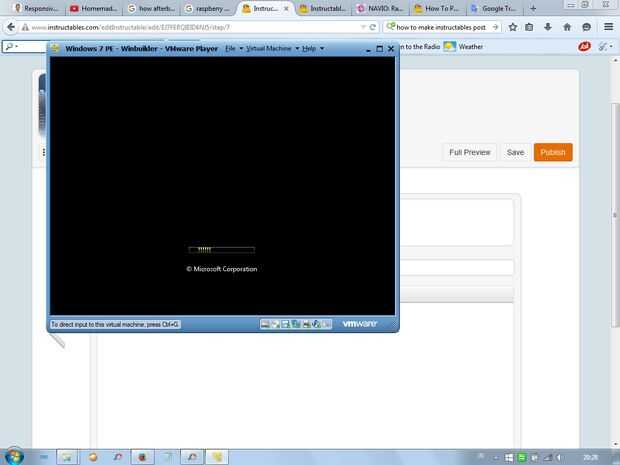Click the third VMware status bar device icon

pyautogui.click(x=285, y=324)
